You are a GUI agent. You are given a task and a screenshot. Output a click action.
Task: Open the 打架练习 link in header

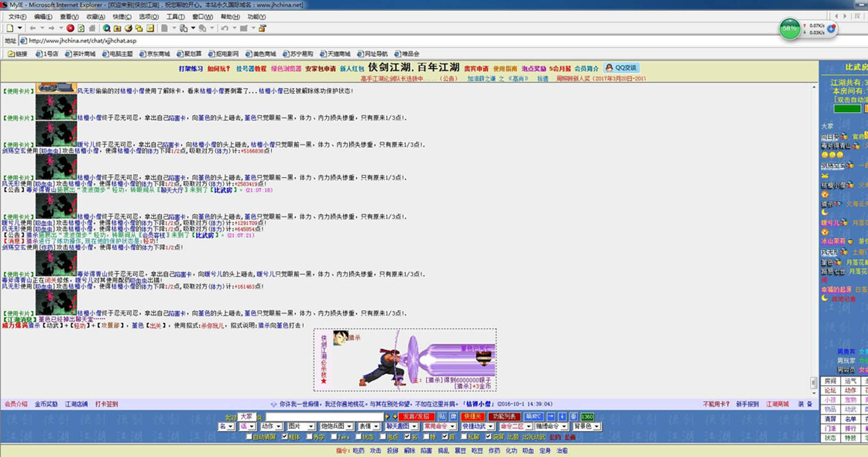click(x=191, y=69)
